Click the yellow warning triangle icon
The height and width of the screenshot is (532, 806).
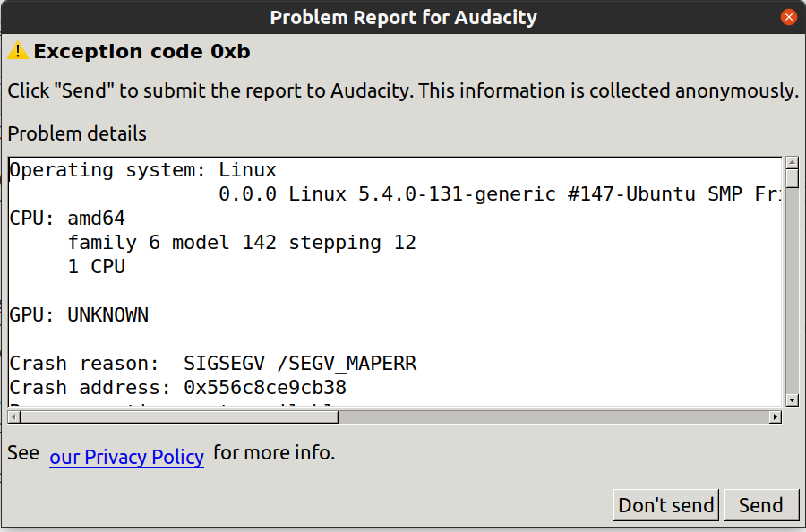pos(18,51)
